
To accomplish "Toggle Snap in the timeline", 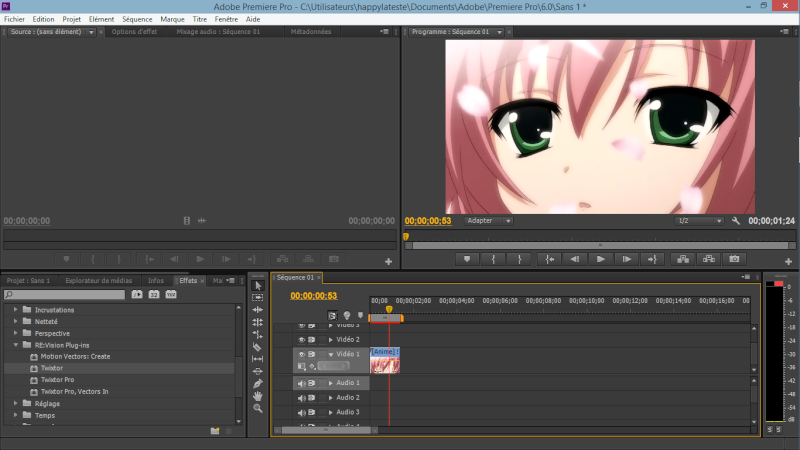I will pyautogui.click(x=332, y=315).
